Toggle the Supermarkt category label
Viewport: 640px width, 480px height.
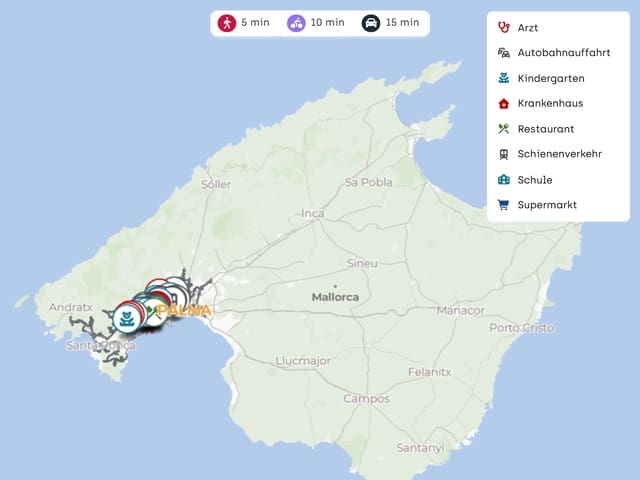(x=547, y=205)
